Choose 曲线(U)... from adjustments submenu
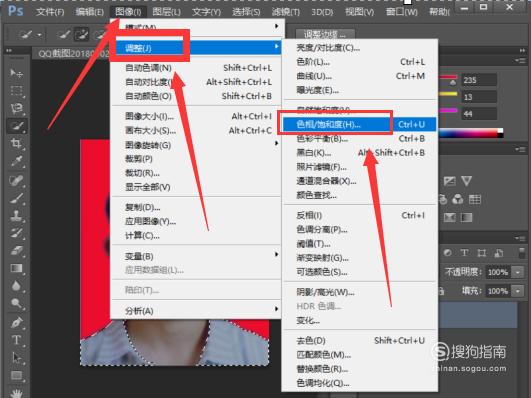The image size is (531, 398). (360, 76)
